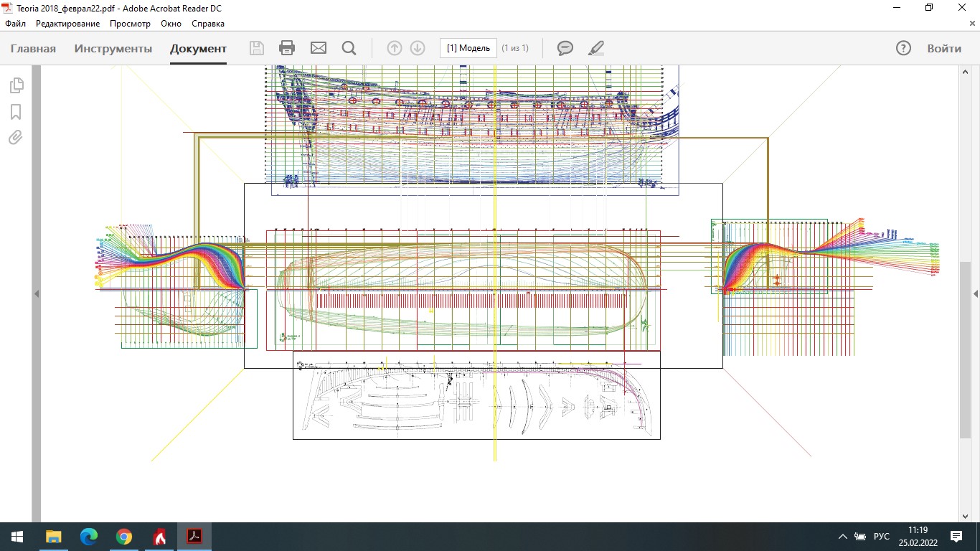
Task: Add a comment with speech bubble icon
Action: click(565, 48)
